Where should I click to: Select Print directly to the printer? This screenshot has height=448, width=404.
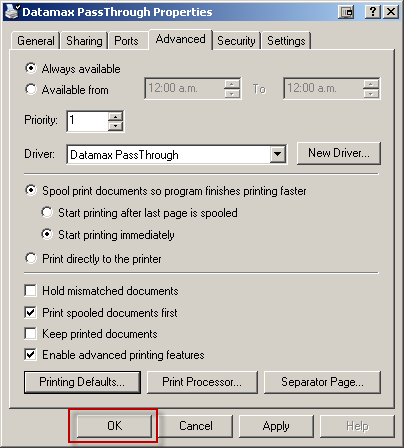coord(31,258)
